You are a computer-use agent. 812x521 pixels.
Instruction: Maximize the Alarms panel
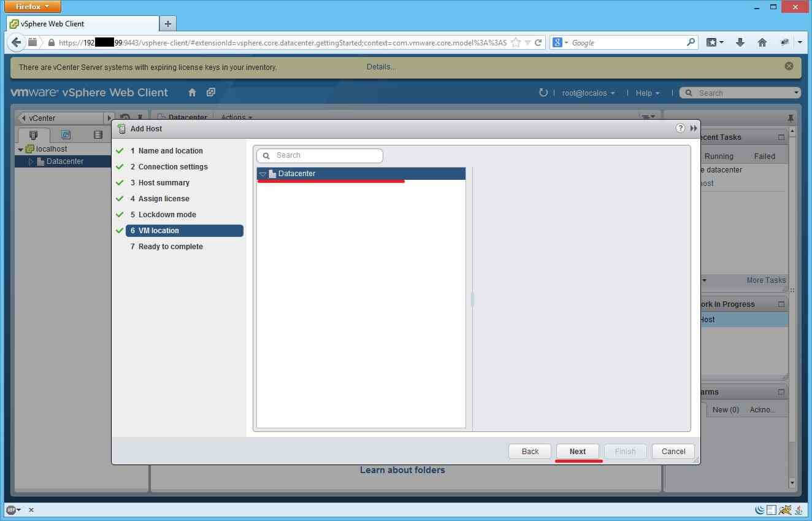[781, 392]
